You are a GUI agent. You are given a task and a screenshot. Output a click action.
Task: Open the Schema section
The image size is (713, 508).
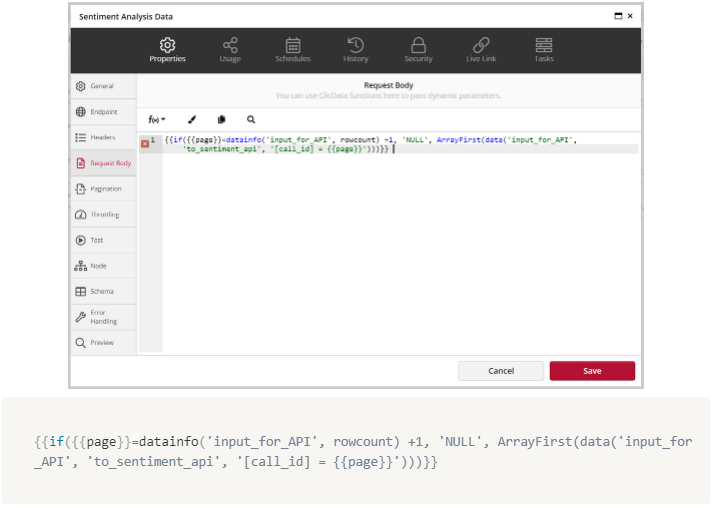103,292
